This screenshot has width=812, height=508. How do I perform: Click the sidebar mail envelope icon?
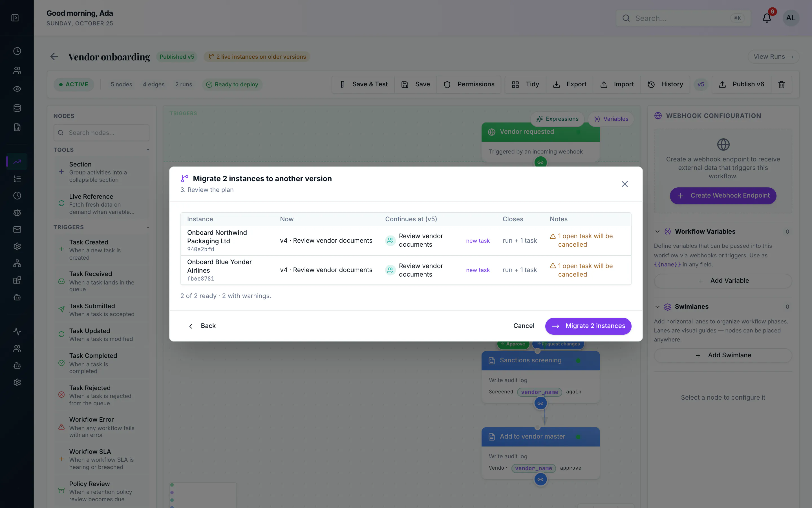point(17,229)
